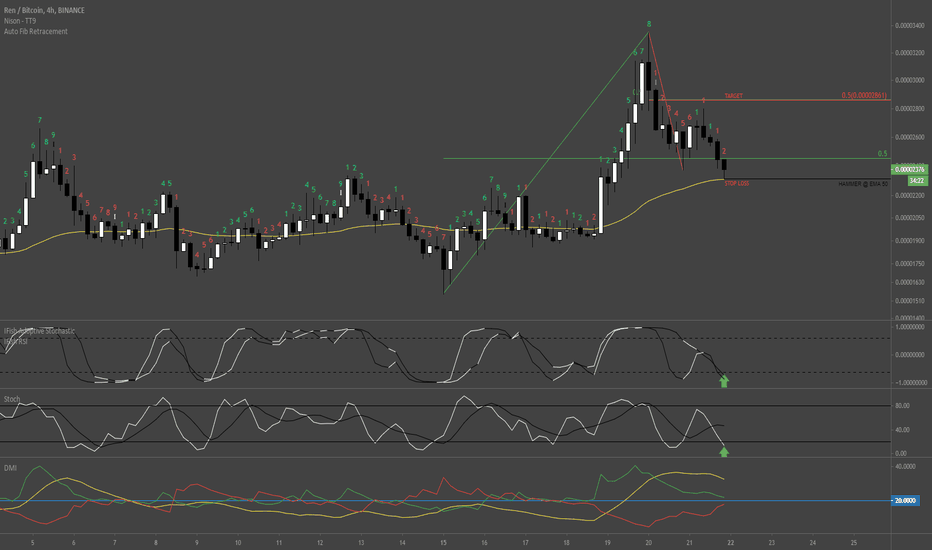Viewport: 932px width, 550px height.
Task: Click price axis value 0.00001510
Action: [910, 301]
